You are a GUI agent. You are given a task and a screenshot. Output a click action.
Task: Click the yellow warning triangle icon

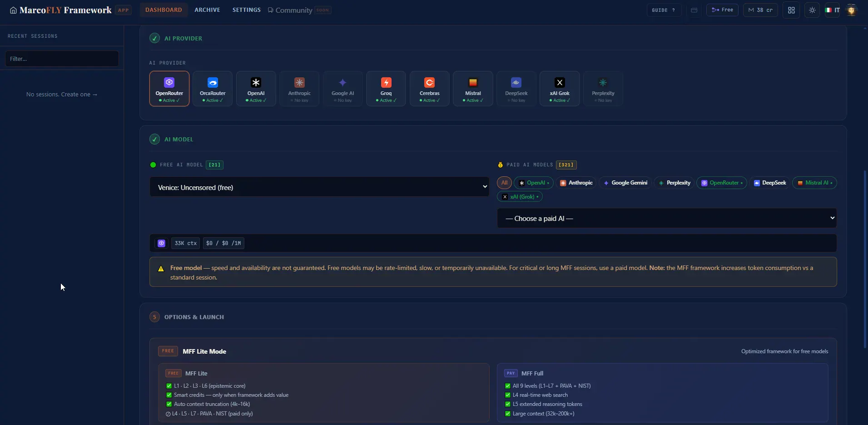(161, 269)
